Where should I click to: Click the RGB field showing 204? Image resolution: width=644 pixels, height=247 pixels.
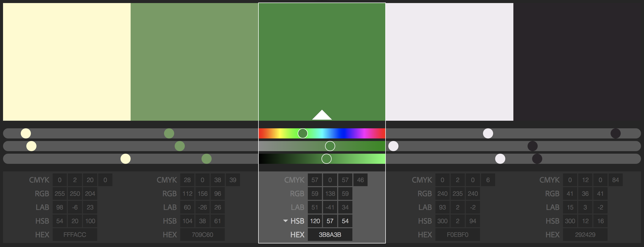(90, 193)
